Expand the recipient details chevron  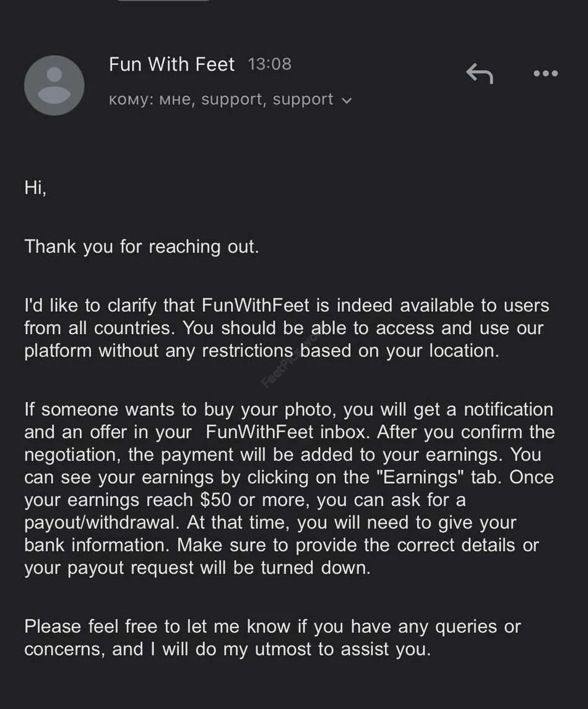[x=347, y=100]
